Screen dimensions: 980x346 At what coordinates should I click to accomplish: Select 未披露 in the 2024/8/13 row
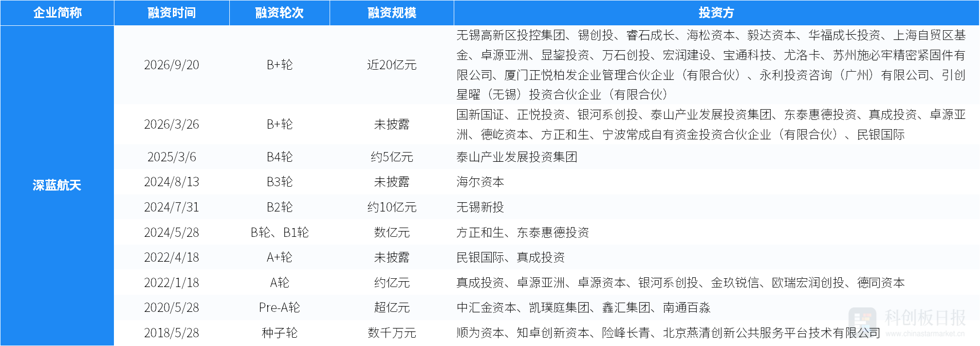[x=392, y=182]
